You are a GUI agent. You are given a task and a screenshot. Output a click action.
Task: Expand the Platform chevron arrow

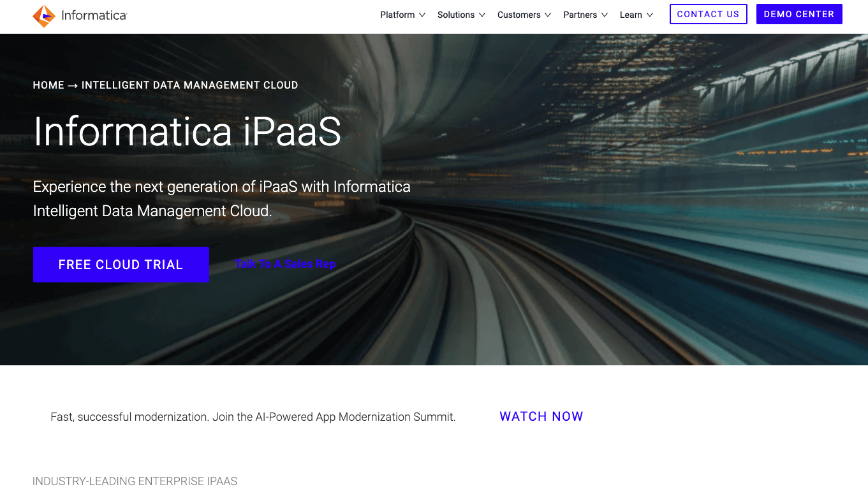(422, 15)
